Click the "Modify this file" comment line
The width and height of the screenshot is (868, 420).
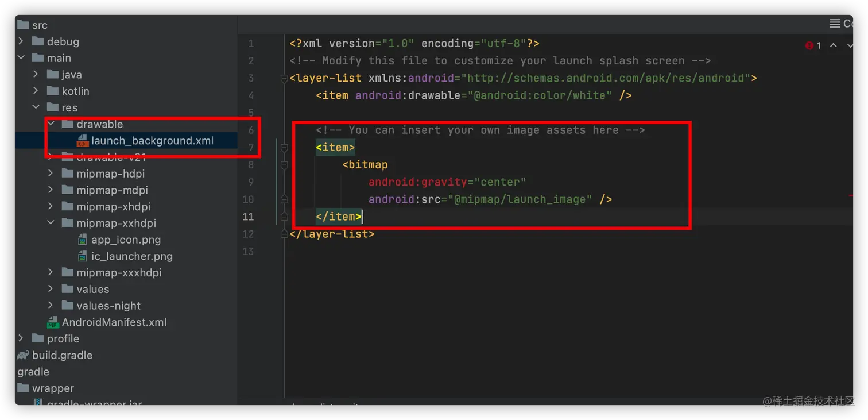click(x=500, y=61)
